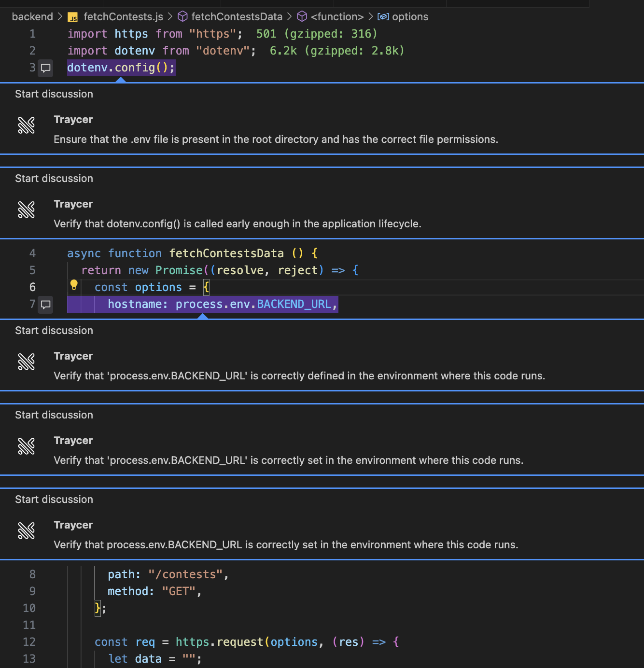The height and width of the screenshot is (668, 644).
Task: Click the Traycer author name in the last comment
Action: [73, 525]
